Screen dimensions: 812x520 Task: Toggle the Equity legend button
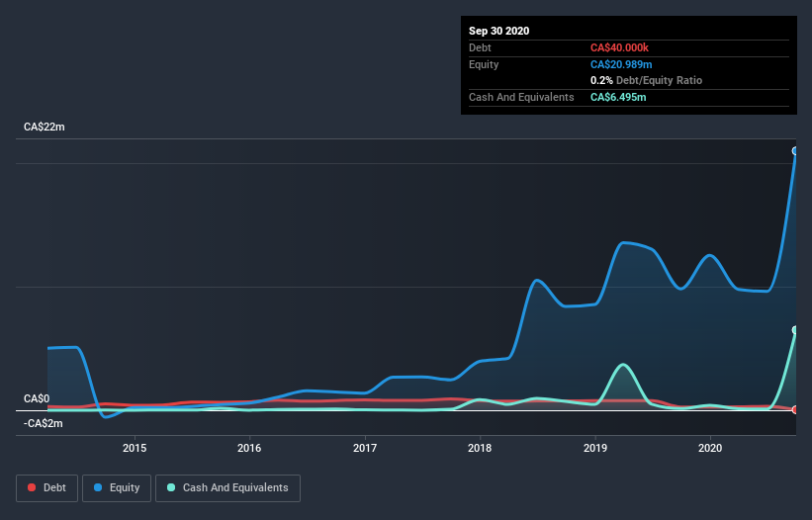tap(117, 488)
